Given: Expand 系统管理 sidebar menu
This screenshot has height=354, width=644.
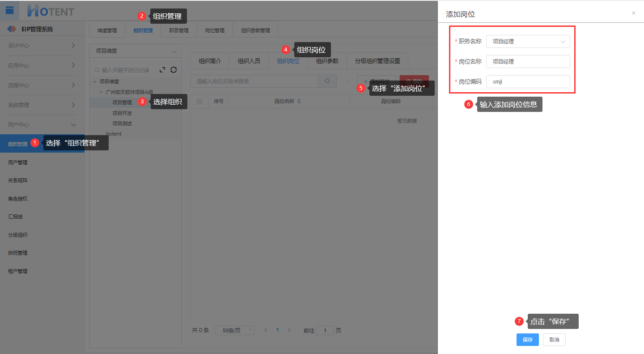Looking at the screenshot, I should 42,105.
